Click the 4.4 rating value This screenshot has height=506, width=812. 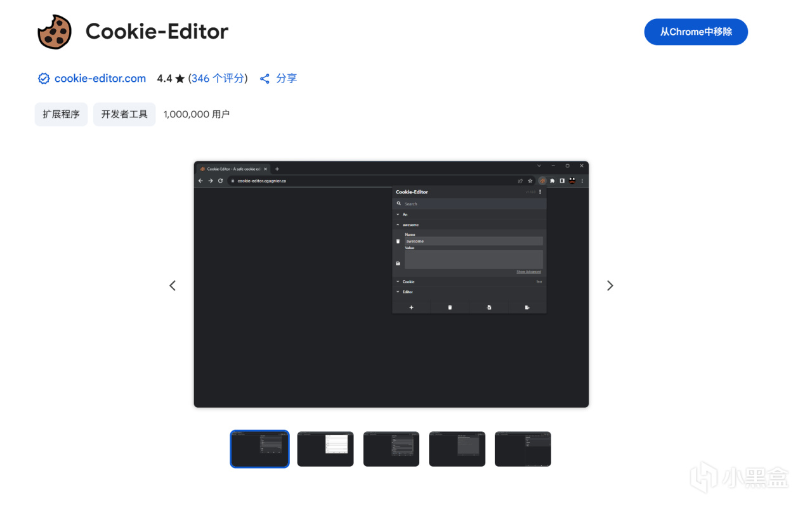coord(164,79)
